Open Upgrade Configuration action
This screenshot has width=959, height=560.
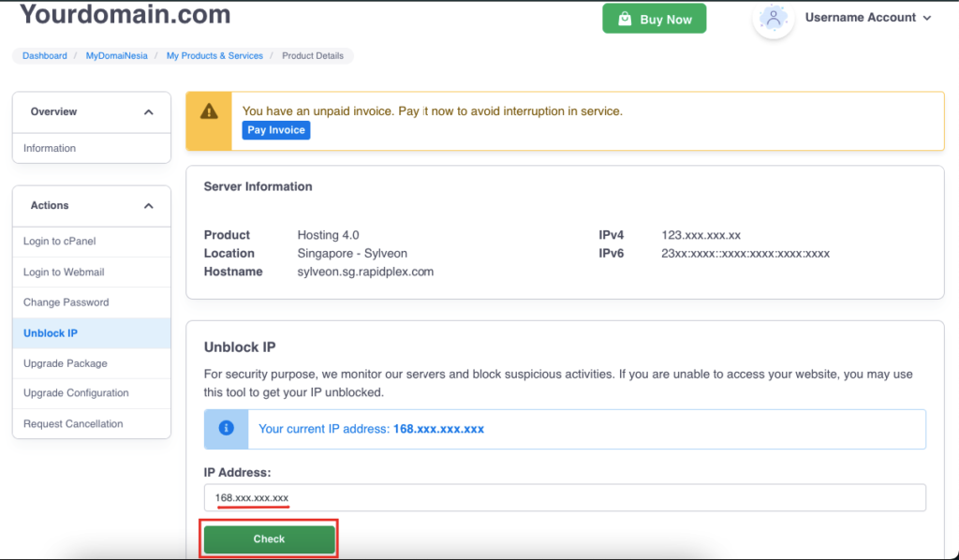click(x=92, y=393)
